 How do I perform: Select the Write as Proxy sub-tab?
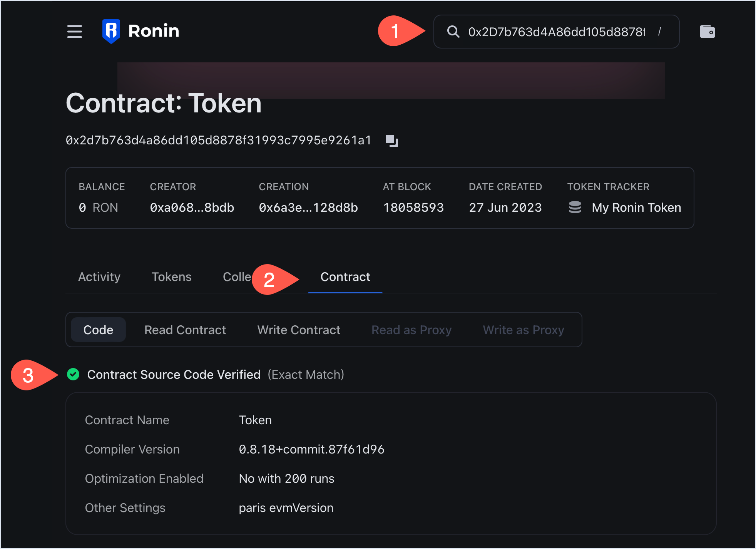pyautogui.click(x=523, y=330)
